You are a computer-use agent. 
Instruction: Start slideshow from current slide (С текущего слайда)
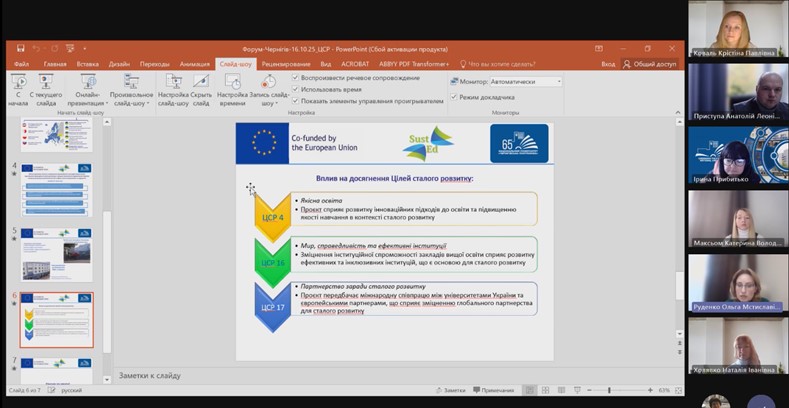[46, 89]
